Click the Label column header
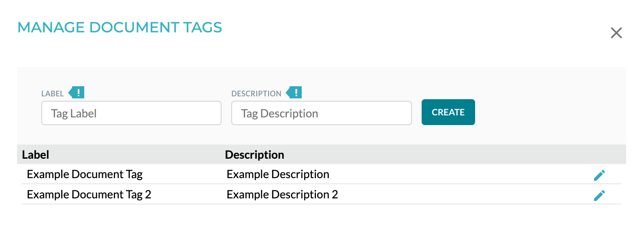The image size is (644, 234). (36, 155)
